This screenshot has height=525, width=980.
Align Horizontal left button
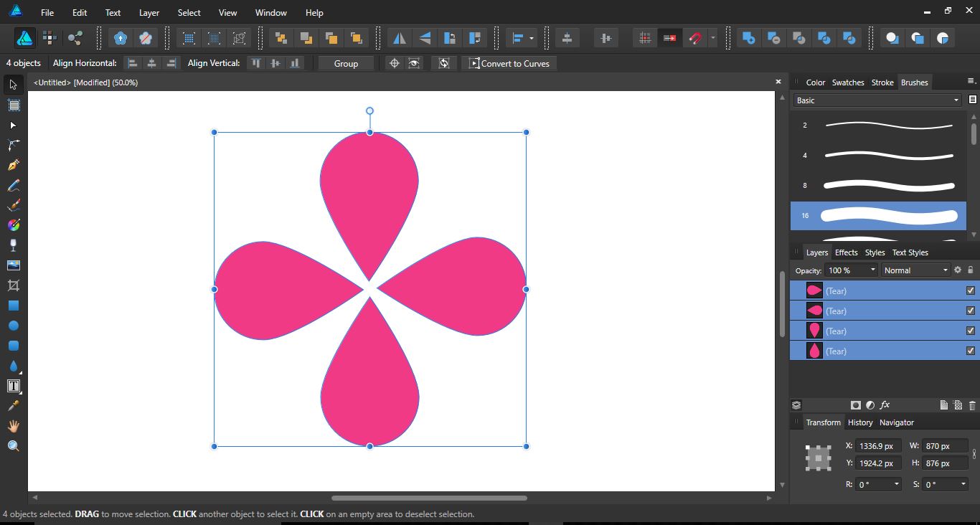click(132, 63)
